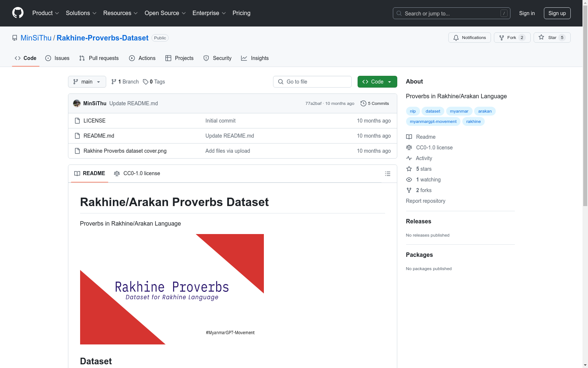Click the nlp topic tag

413,111
